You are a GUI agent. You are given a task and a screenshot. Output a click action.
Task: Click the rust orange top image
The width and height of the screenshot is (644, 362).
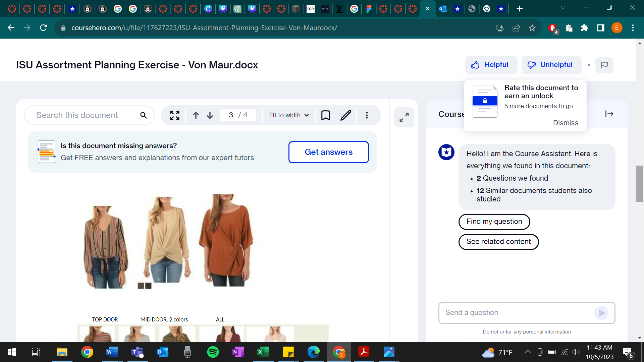pyautogui.click(x=226, y=240)
